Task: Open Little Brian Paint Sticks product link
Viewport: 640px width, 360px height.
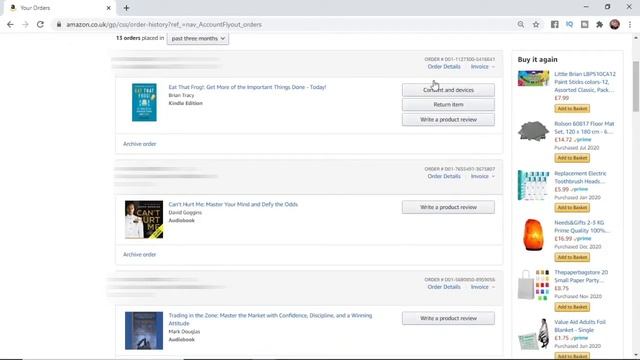Action: tap(585, 82)
